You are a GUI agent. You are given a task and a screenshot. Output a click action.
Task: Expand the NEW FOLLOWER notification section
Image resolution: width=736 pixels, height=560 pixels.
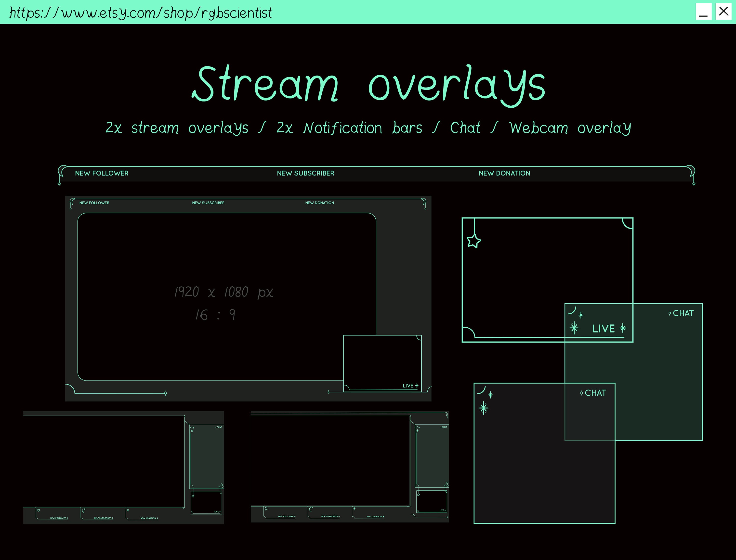94,203
